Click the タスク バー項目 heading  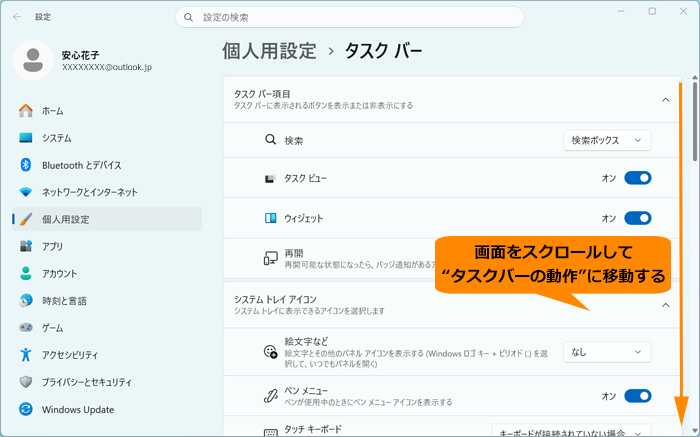click(262, 94)
